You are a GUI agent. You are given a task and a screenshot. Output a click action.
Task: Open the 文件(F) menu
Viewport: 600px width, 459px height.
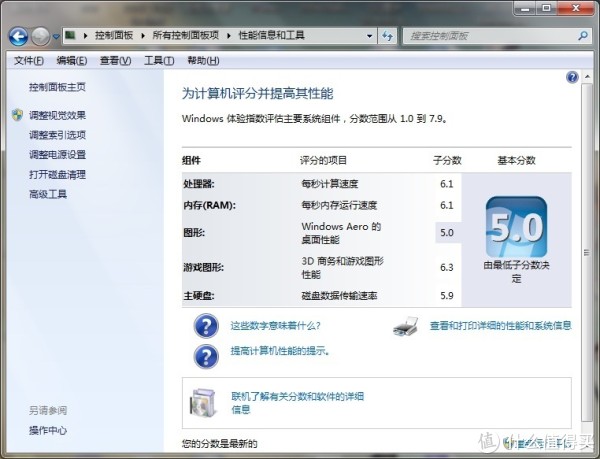coord(29,60)
